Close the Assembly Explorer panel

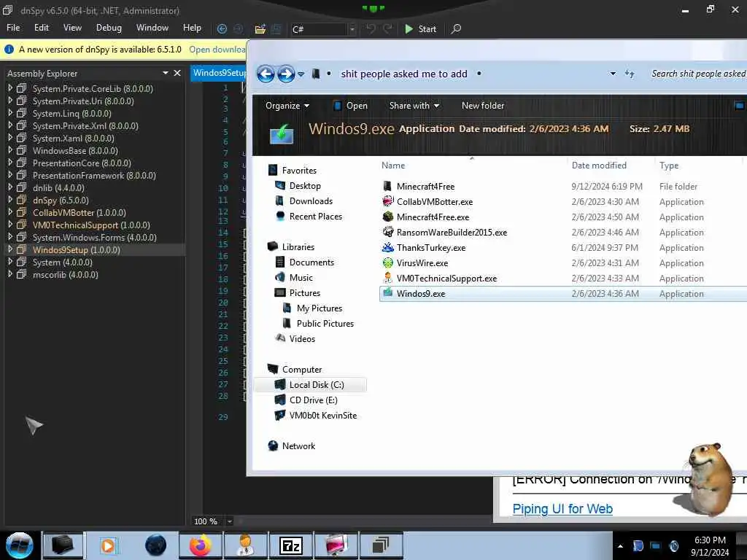point(177,73)
